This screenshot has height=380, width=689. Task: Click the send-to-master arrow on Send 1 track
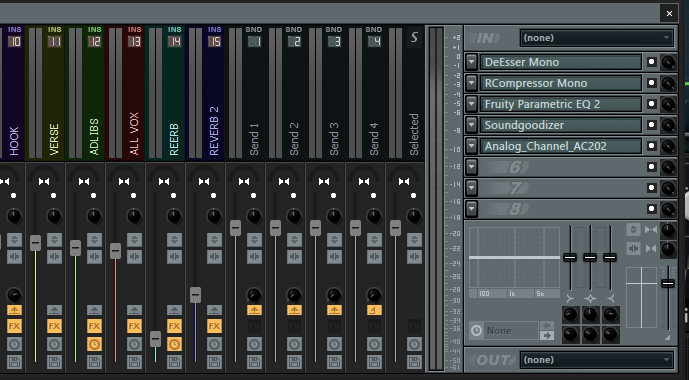tap(254, 310)
